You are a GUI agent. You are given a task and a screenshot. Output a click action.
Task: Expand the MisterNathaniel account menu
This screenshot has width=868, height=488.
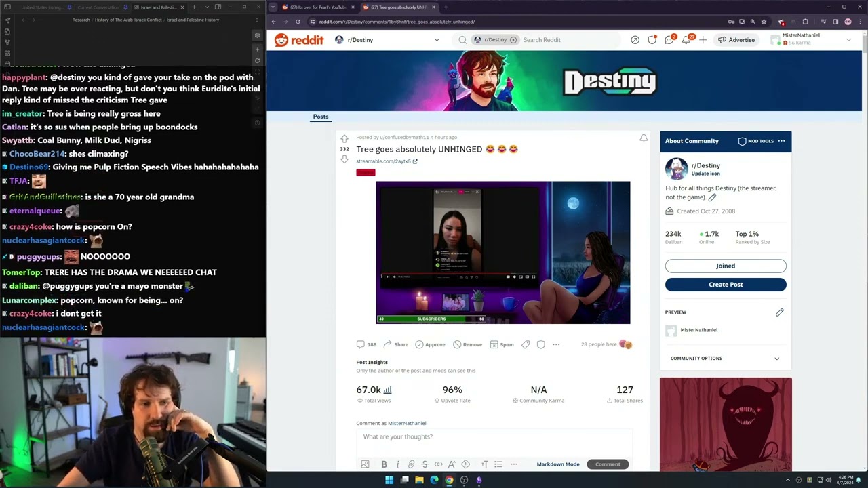(811, 39)
